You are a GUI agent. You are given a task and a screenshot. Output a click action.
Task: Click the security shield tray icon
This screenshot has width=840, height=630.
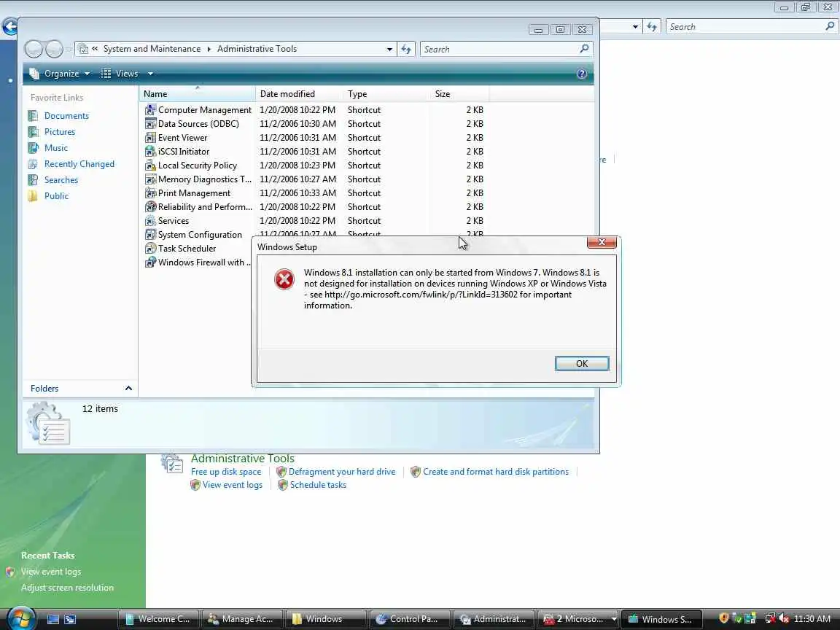723,618
